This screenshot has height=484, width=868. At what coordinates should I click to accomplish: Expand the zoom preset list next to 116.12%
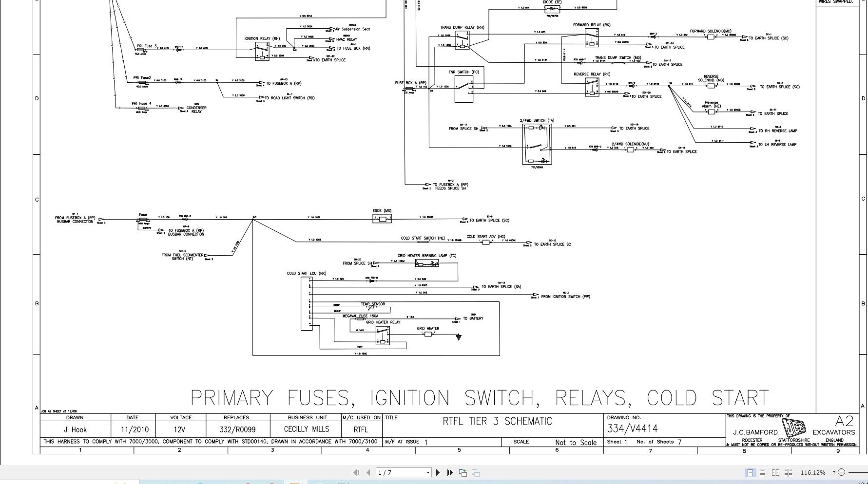point(834,472)
